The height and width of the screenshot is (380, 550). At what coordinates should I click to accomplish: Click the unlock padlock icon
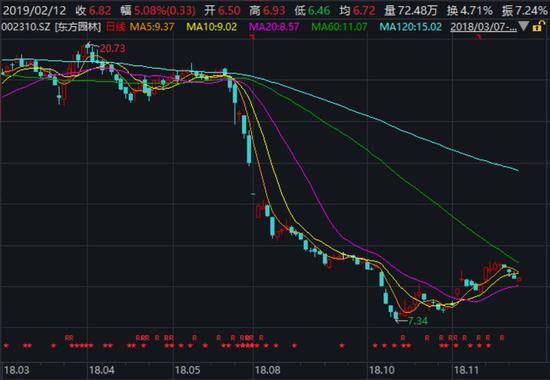(538, 27)
